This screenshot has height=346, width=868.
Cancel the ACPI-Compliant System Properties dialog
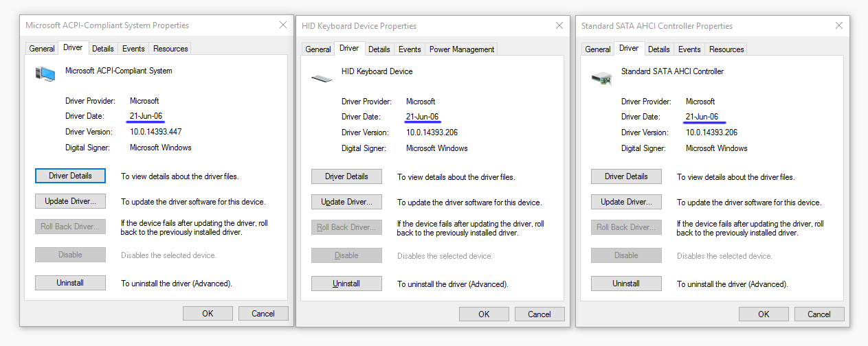tap(263, 313)
